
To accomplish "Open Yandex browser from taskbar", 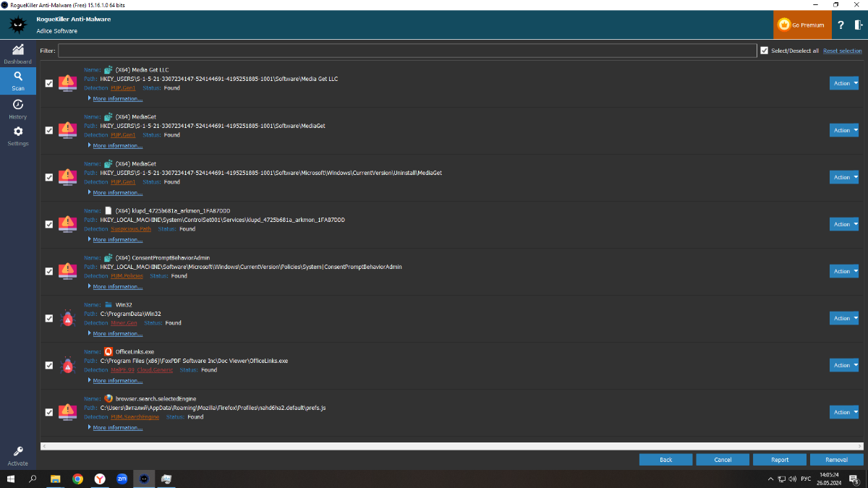I will tap(100, 479).
